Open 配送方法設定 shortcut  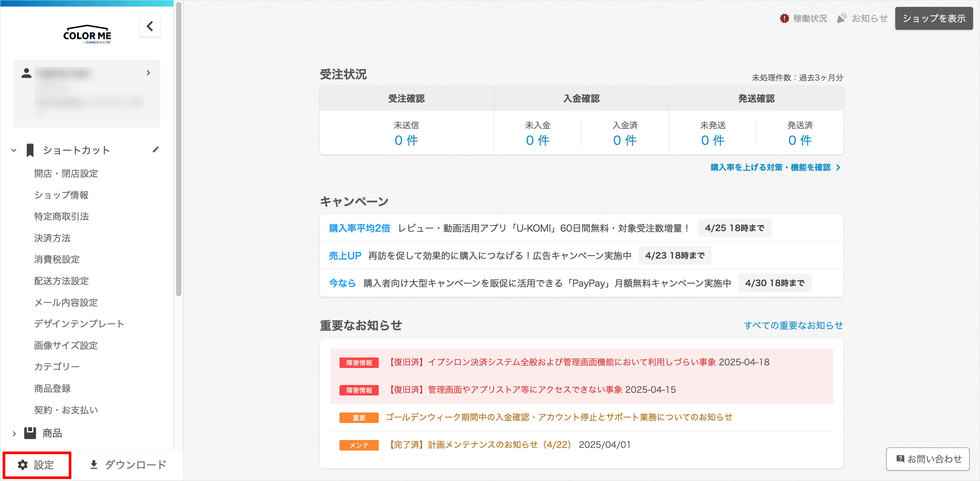pyautogui.click(x=61, y=281)
